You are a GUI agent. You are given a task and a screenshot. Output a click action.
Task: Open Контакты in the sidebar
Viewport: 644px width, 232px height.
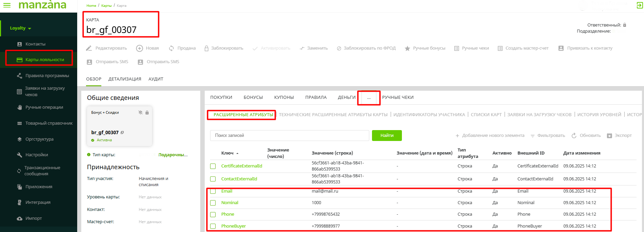[35, 44]
